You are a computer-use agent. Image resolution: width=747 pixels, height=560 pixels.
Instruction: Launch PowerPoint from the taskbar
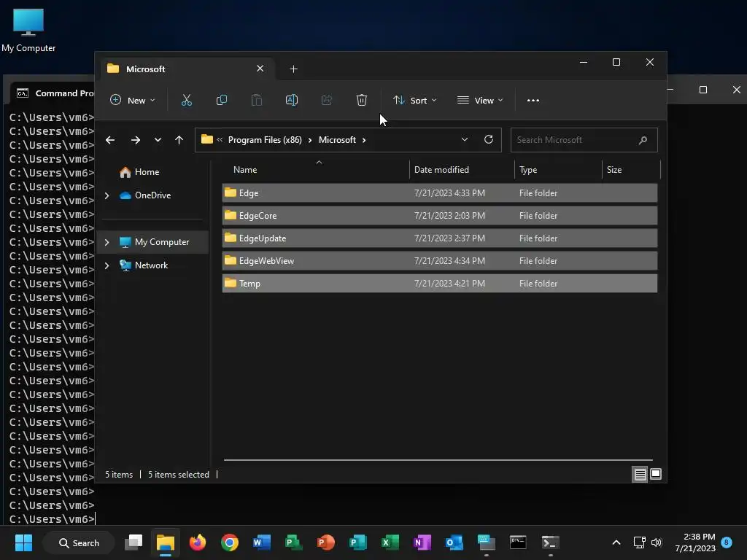pyautogui.click(x=326, y=542)
